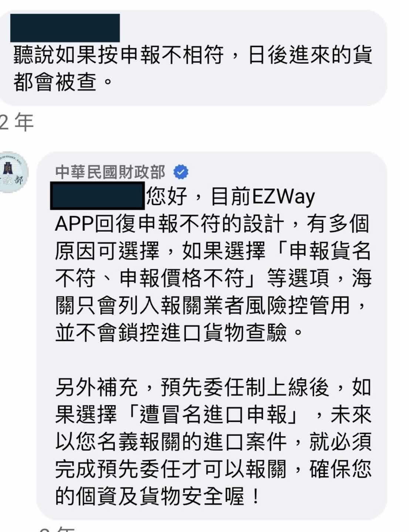Click the quoted text 遭冒名進口申報
This screenshot has width=409, height=532.
point(214,415)
